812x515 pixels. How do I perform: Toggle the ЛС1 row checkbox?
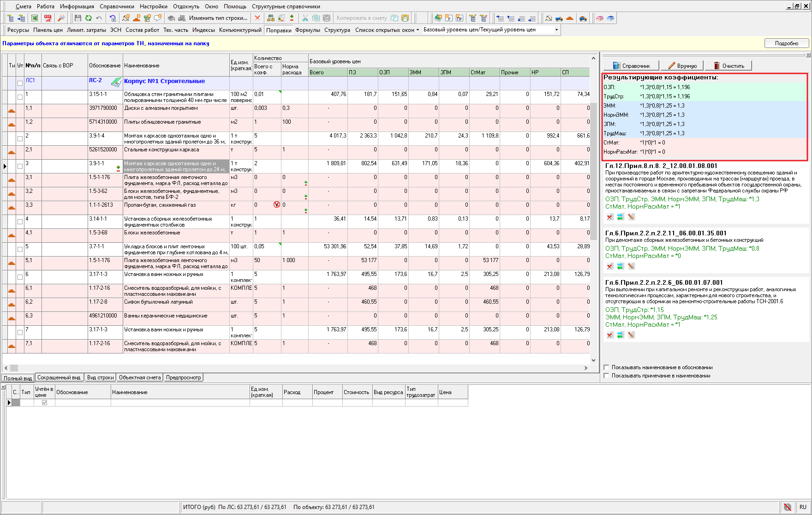pos(20,83)
